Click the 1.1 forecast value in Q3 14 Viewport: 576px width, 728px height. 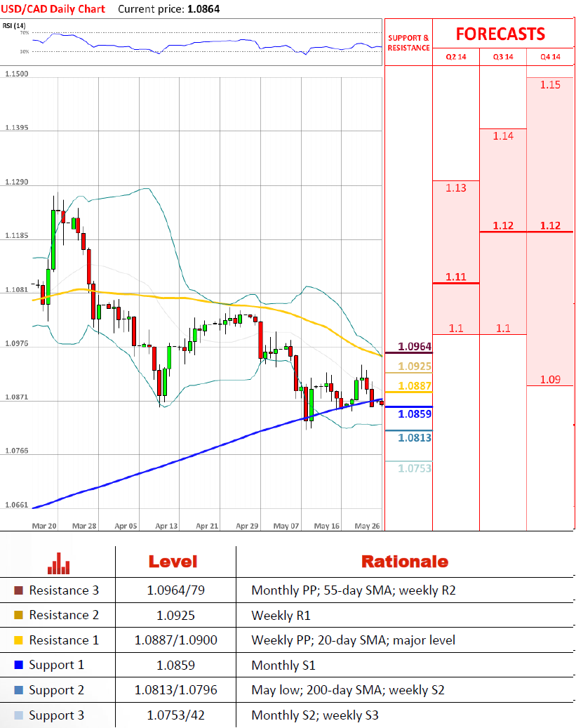point(503,329)
